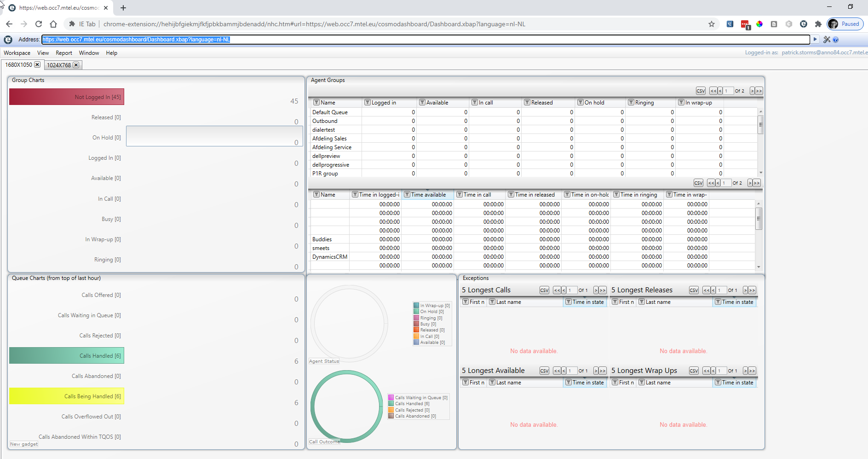Click the filter icon on the Logged in column
Screen dimensions: 868x459
(x=368, y=102)
